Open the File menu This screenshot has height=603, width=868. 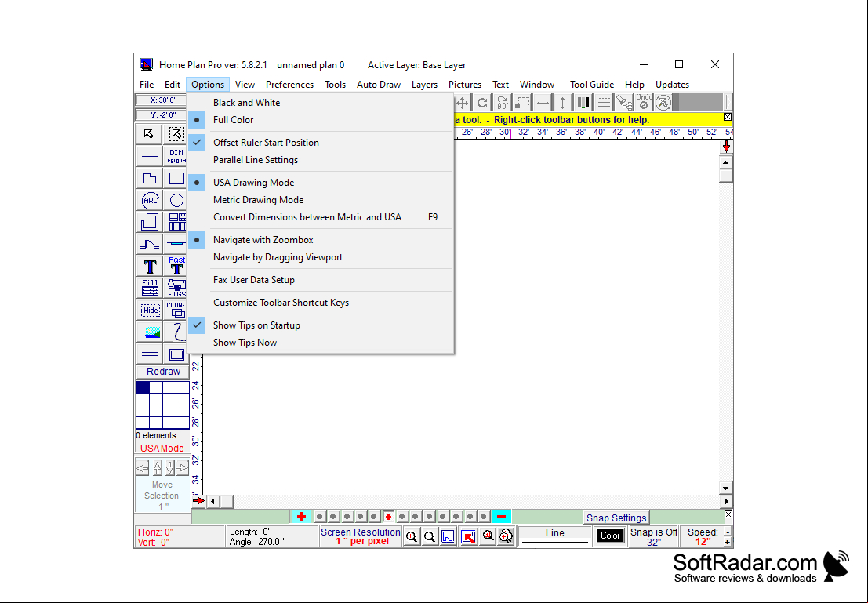pos(147,85)
